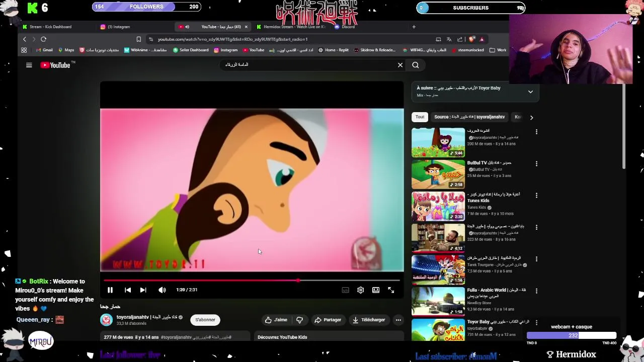Image resolution: width=644 pixels, height=362 pixels.
Task: Open Découvrez YouTube Kids link
Action: pyautogui.click(x=282, y=337)
